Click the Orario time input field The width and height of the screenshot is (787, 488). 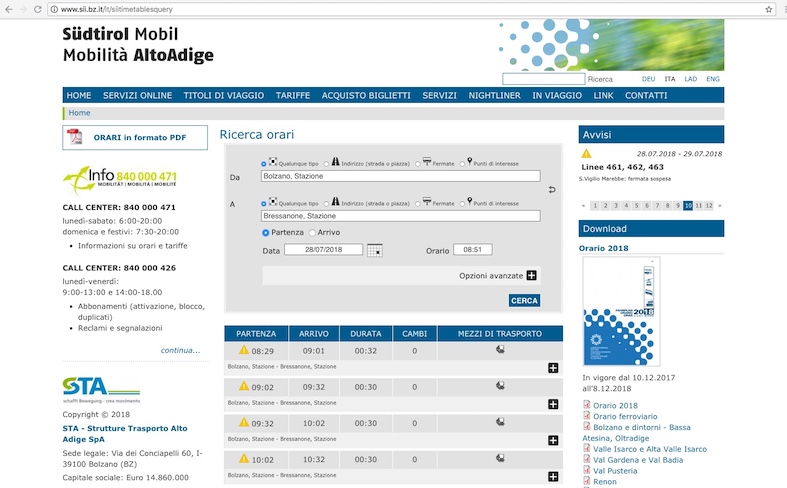[x=472, y=250]
